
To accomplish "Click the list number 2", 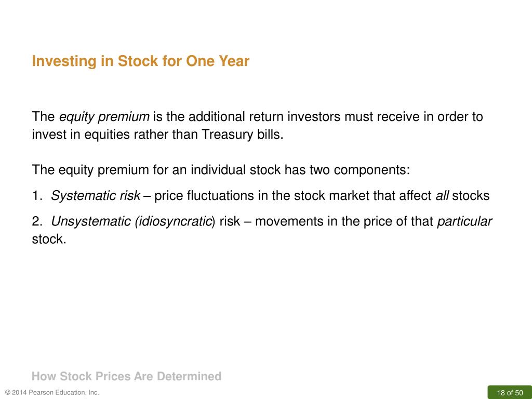I will point(37,221).
